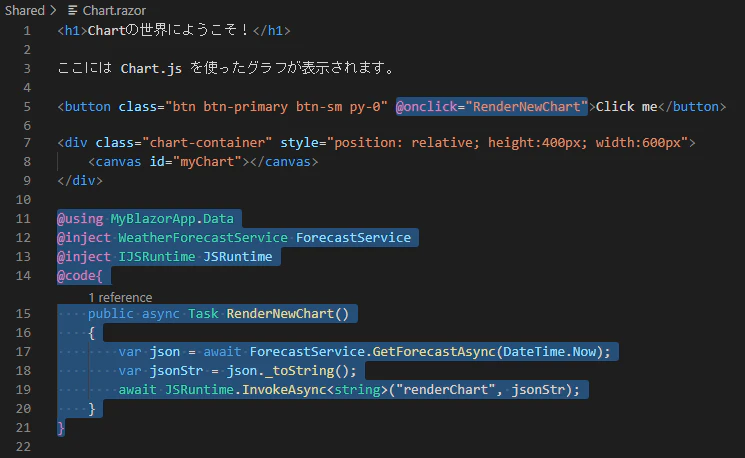The image size is (745, 458).
Task: Click 'btn btn-primary btn-sm py-0' class string
Action: tap(276, 106)
